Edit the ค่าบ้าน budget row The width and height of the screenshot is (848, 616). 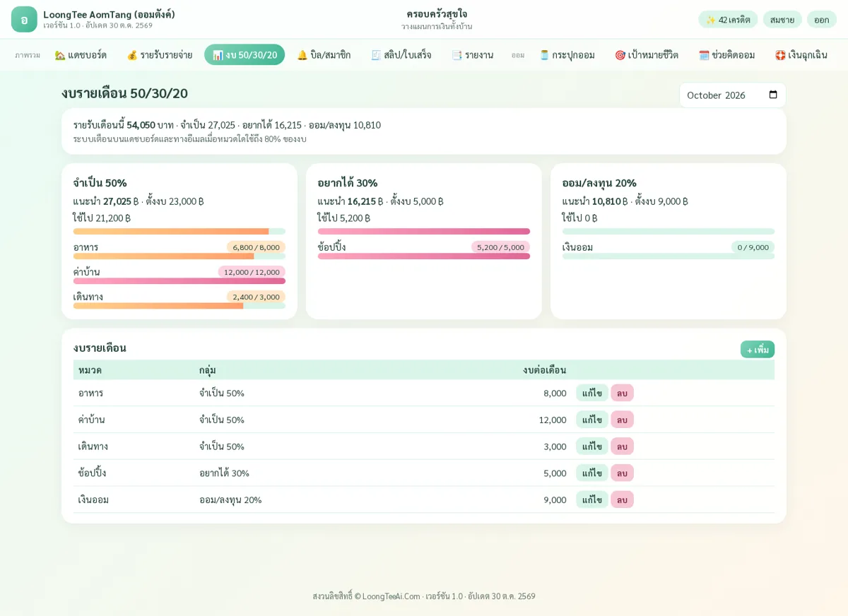(x=592, y=420)
